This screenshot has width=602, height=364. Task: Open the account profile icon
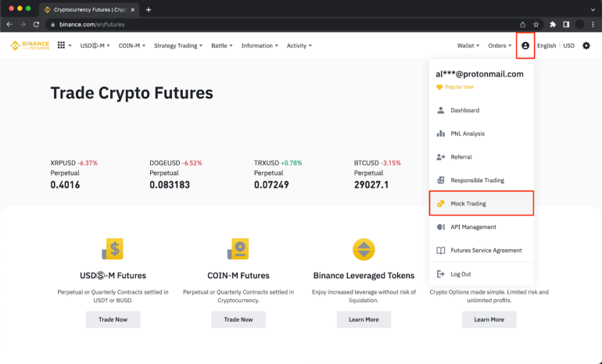pyautogui.click(x=525, y=45)
